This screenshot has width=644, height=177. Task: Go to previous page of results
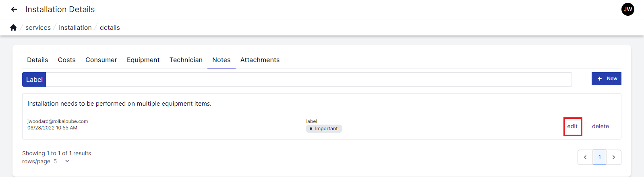[585, 157]
